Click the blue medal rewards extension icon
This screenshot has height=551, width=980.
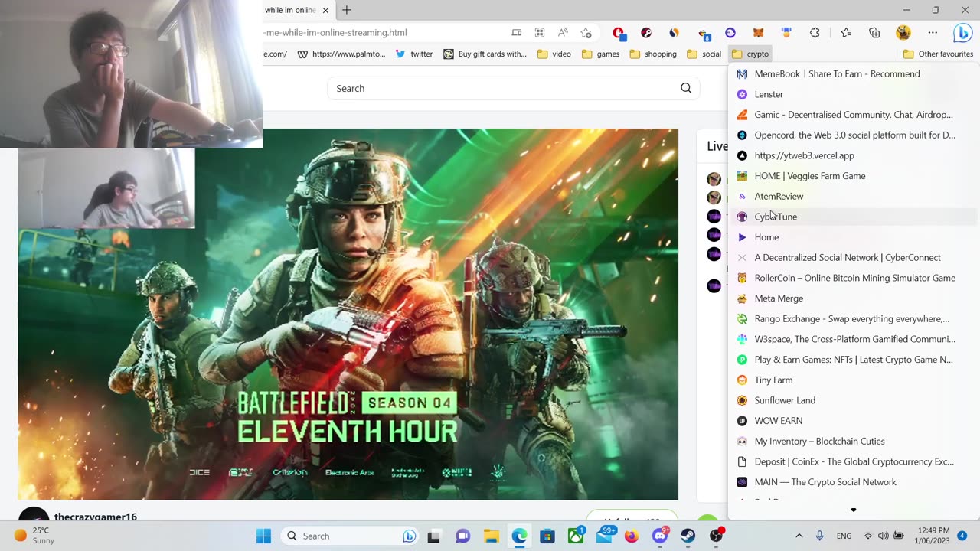pyautogui.click(x=786, y=33)
